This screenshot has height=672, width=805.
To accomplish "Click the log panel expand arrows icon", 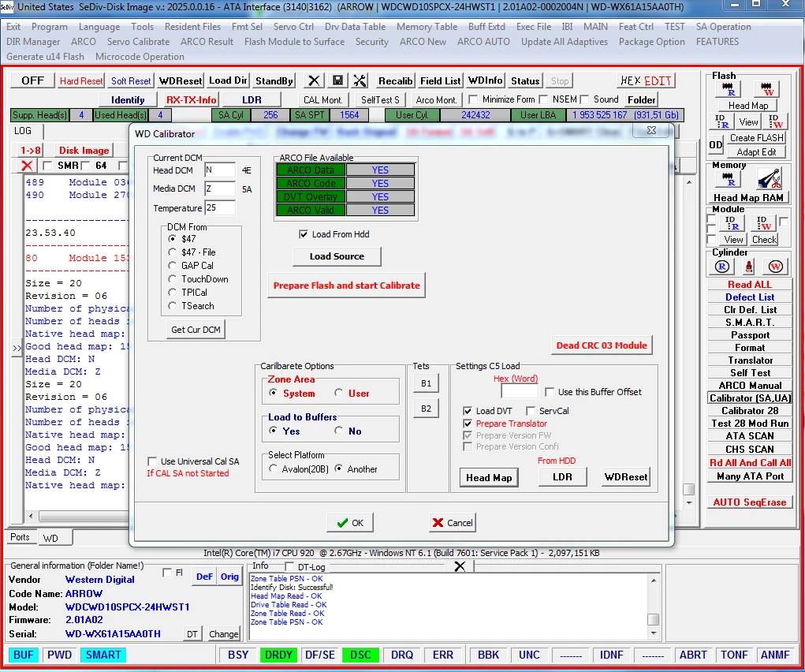I will (x=17, y=348).
